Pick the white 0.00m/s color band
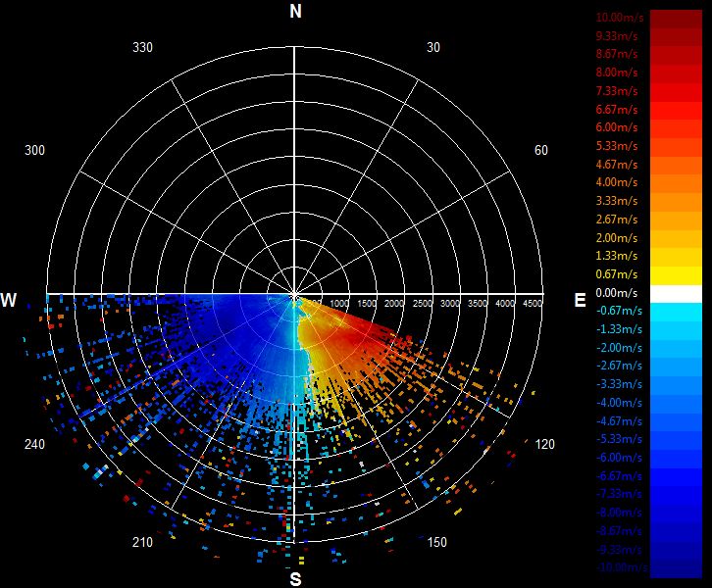712x588 pixels. tap(676, 294)
